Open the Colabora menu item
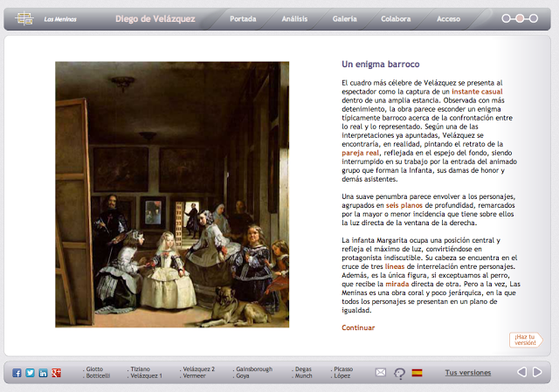This screenshot has height=392, width=559. tap(396, 19)
